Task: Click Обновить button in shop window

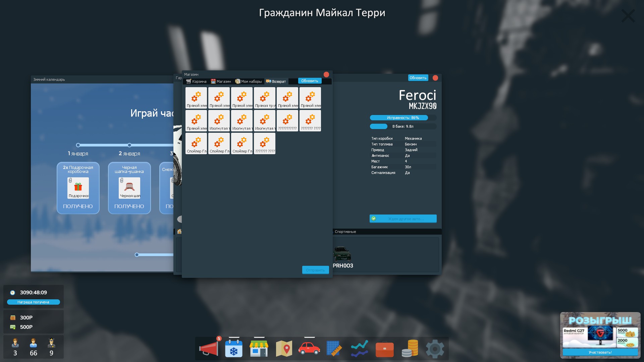Action: [x=310, y=81]
